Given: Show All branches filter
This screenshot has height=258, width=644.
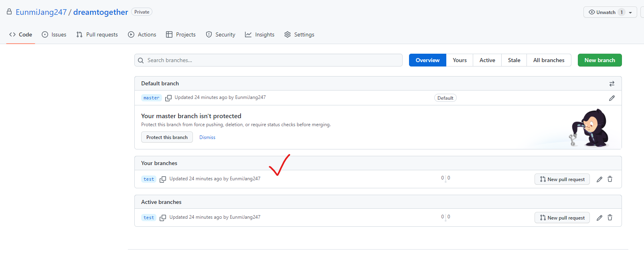Looking at the screenshot, I should (549, 60).
